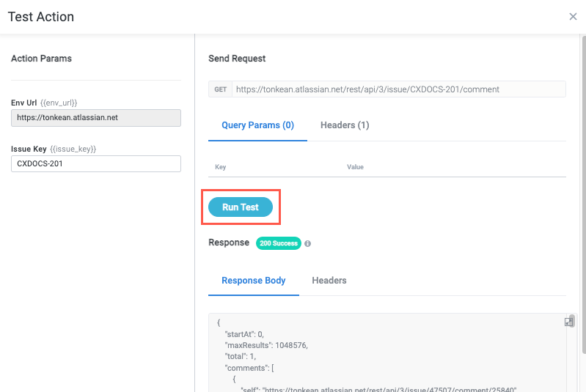The height and width of the screenshot is (392, 586).
Task: Click the 200 Success status badge
Action: (x=278, y=243)
